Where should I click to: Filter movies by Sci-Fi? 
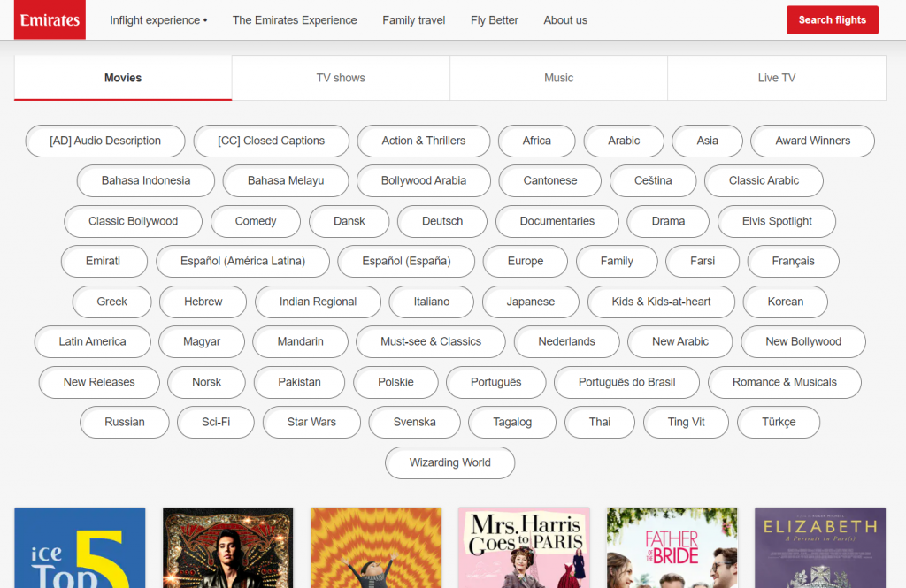[x=216, y=423]
